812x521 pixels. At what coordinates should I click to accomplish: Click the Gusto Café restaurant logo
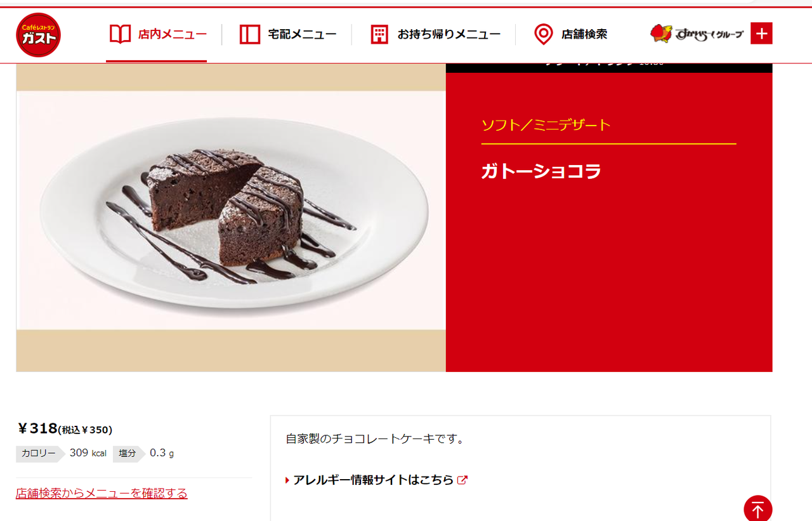39,35
